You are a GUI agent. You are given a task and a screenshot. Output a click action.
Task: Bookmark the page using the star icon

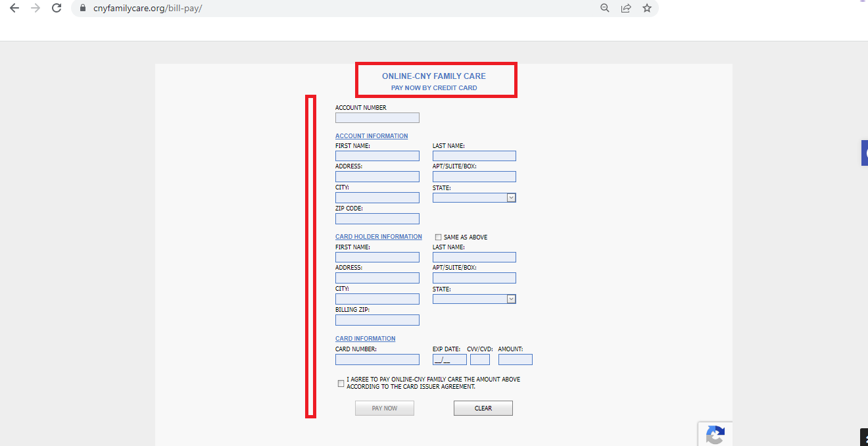click(x=646, y=9)
